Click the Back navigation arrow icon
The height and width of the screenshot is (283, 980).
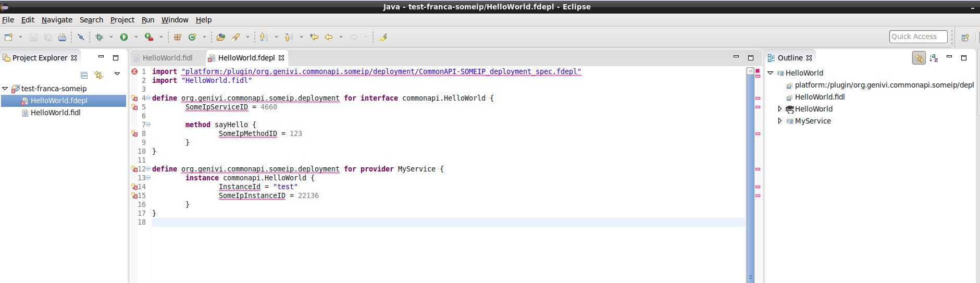[x=329, y=37]
